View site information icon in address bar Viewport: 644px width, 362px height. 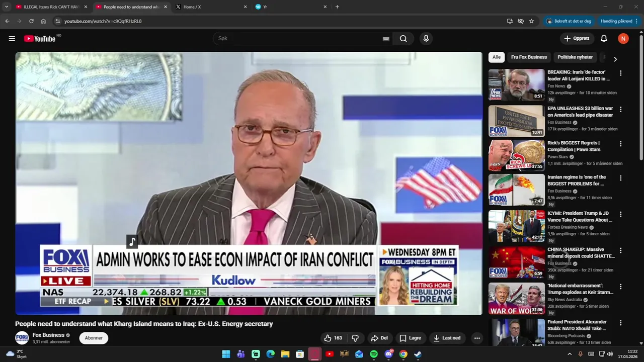[58, 21]
